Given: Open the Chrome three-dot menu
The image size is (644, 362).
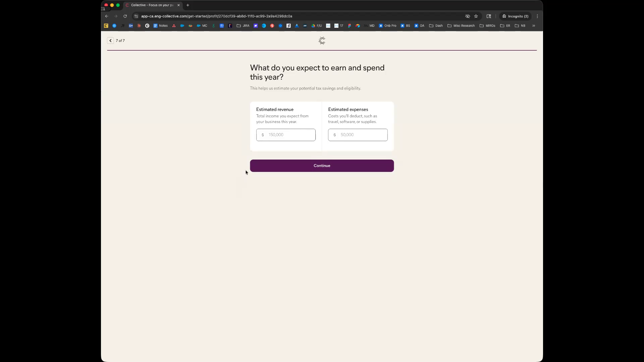Looking at the screenshot, I should [x=537, y=16].
